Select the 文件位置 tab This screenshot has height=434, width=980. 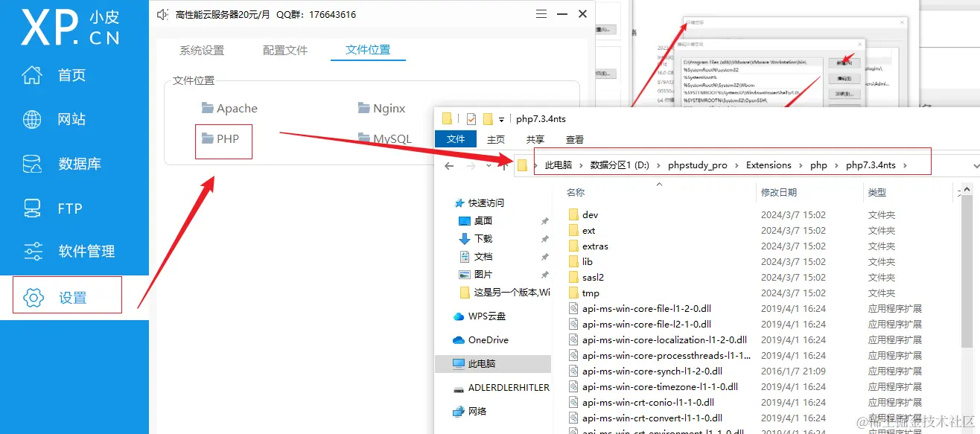tap(368, 49)
